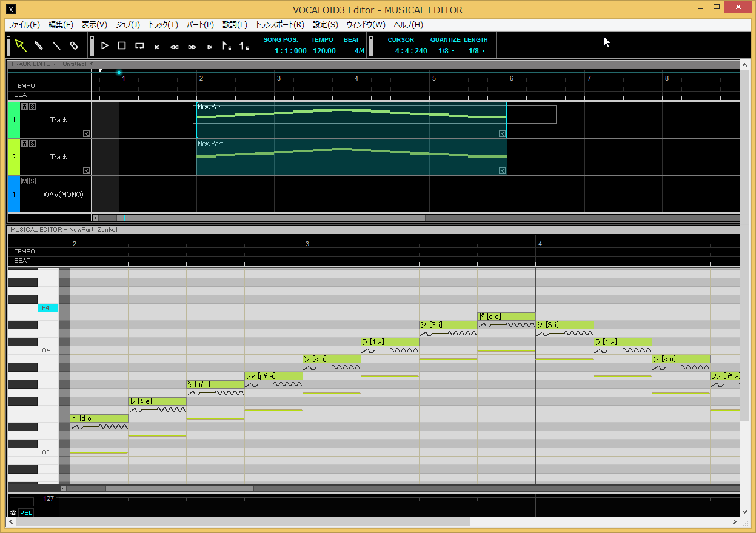
Task: Set the start marker flag
Action: 227,45
